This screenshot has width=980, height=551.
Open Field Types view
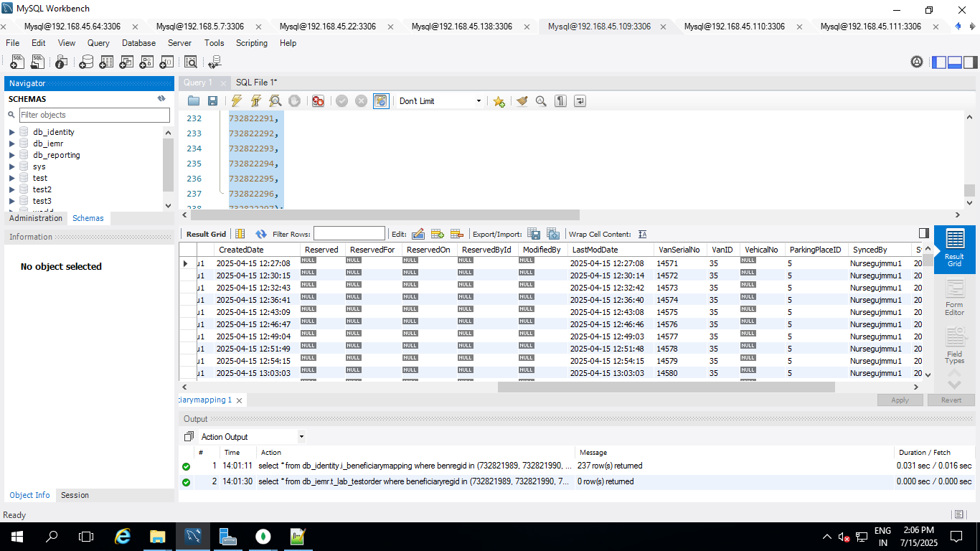tap(954, 346)
